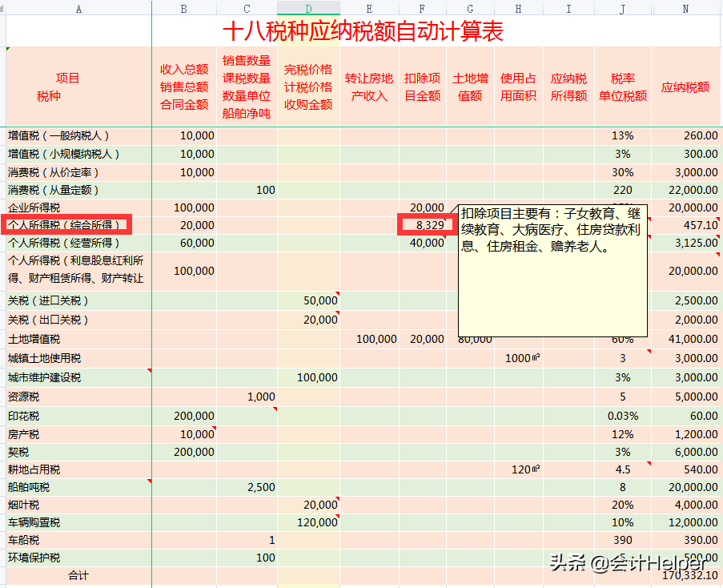
Task: Click the red triangle on the 城市维护建设税 row label
Action: [x=150, y=372]
